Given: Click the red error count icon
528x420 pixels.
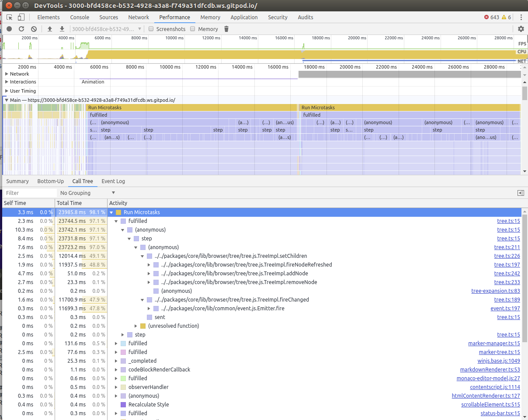Looking at the screenshot, I should [x=486, y=17].
